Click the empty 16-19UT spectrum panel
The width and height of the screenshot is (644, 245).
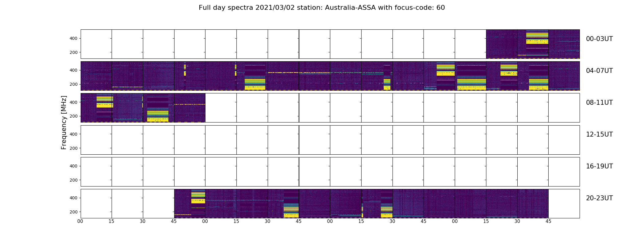pos(330,172)
